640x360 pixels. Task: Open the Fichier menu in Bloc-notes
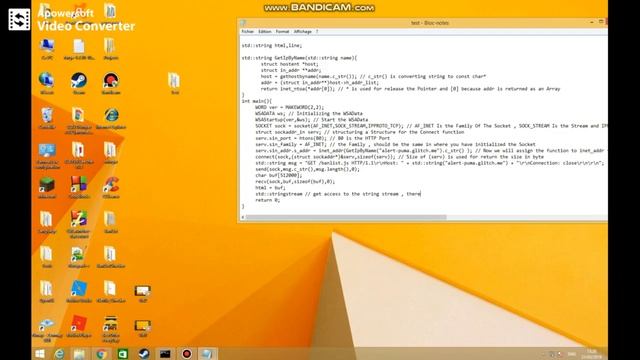(x=247, y=31)
